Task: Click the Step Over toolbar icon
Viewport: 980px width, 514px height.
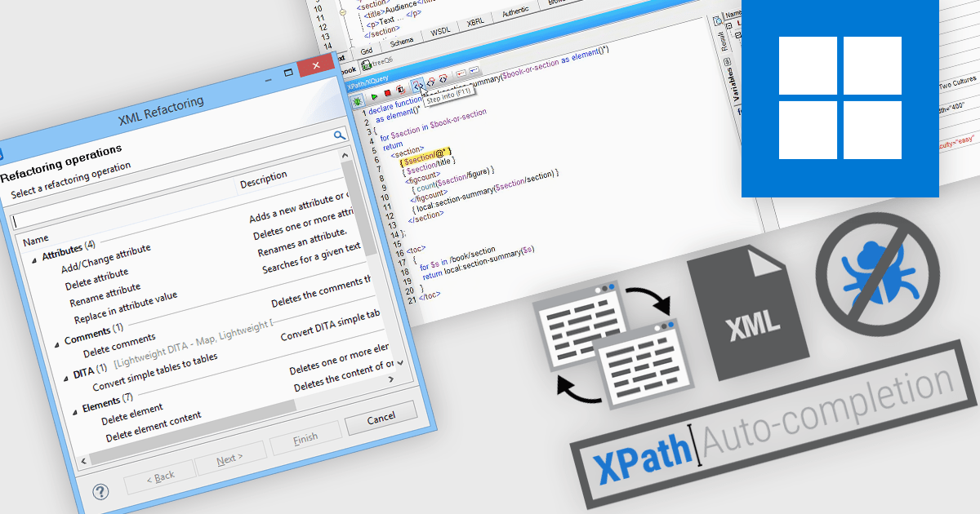Action: 430,82
